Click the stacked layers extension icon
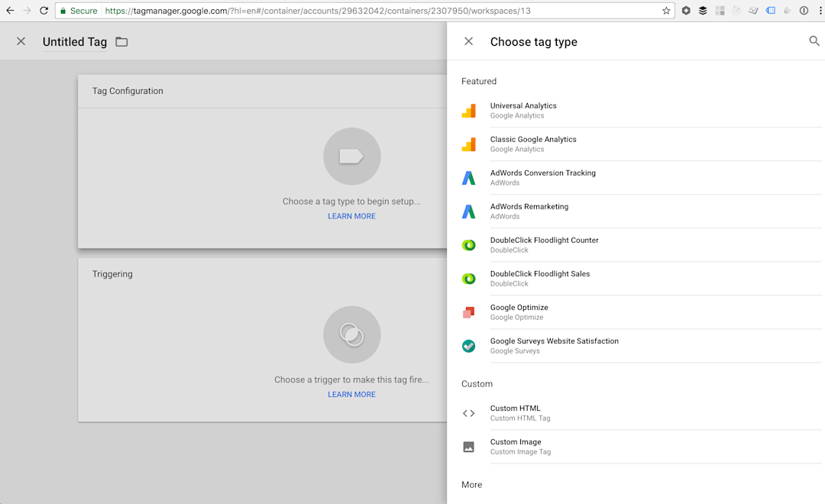825x504 pixels. pyautogui.click(x=703, y=11)
